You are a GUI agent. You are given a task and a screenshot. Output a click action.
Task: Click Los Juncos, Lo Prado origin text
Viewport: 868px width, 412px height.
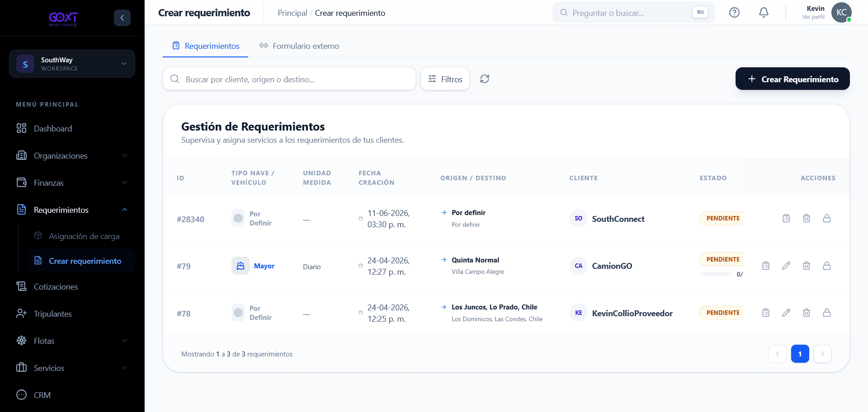(494, 307)
